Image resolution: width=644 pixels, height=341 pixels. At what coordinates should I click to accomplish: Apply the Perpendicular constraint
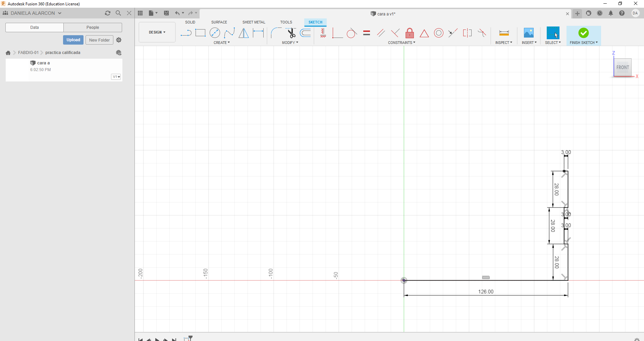click(395, 33)
